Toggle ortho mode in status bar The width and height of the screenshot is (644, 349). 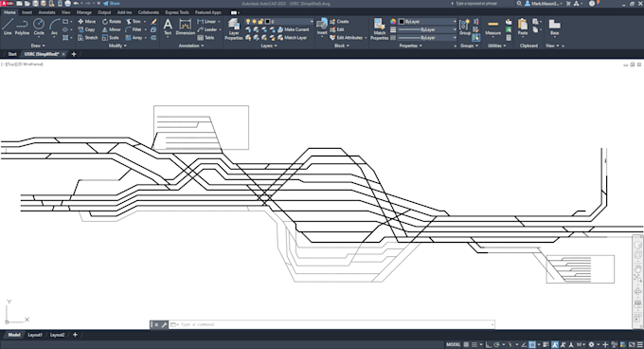click(x=489, y=344)
